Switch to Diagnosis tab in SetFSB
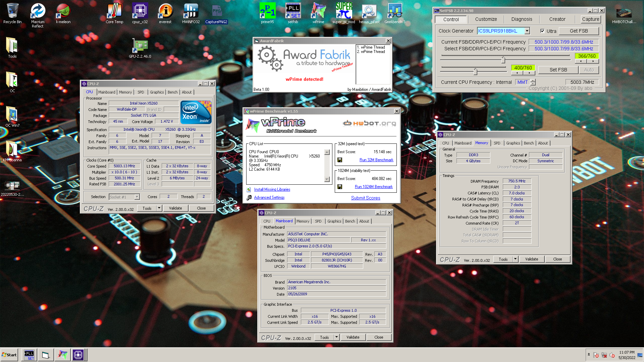644x362 pixels. click(522, 19)
